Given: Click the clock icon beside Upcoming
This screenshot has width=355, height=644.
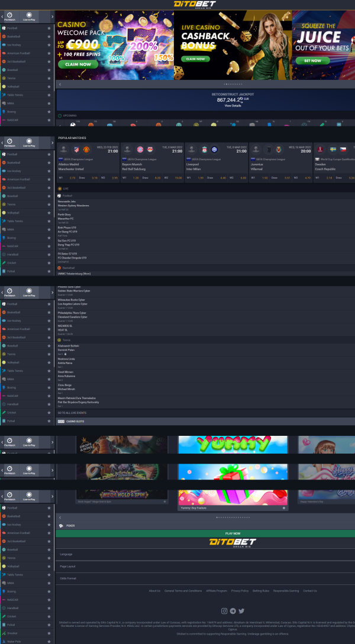Looking at the screenshot, I should [x=60, y=116].
